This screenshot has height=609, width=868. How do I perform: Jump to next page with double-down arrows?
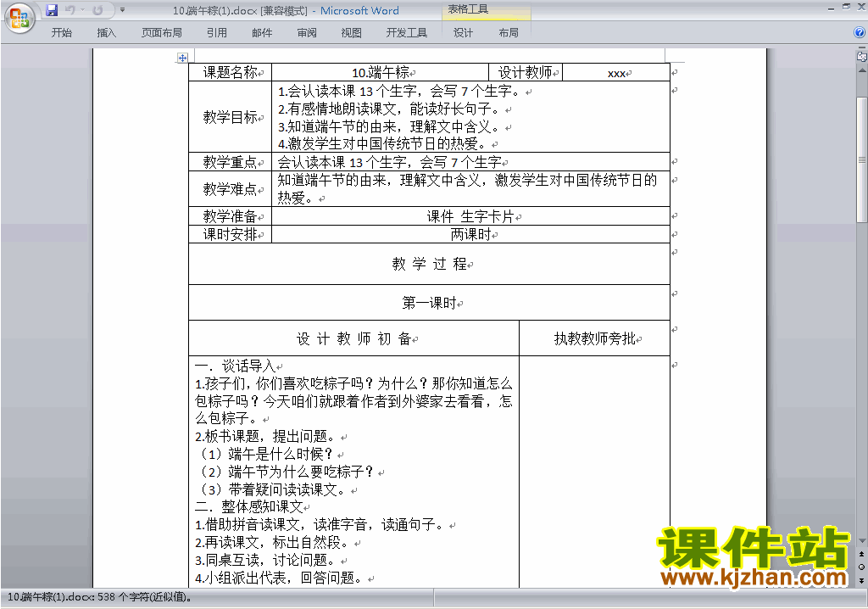pos(862,580)
